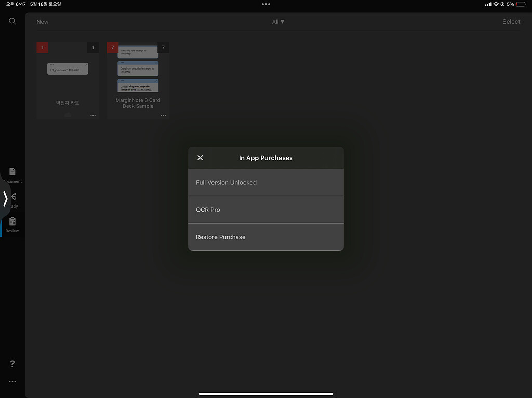Close the In App Purchases dialog
Viewport: 532px width, 398px height.
pos(201,158)
